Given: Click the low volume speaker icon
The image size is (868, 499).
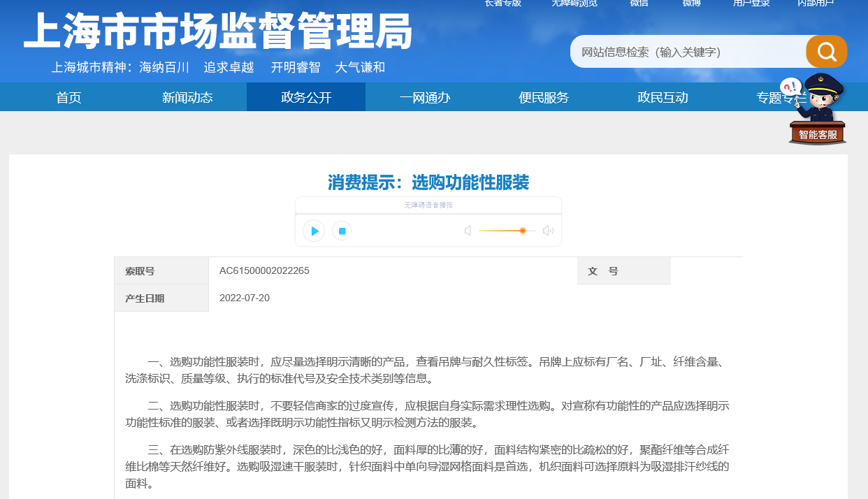Looking at the screenshot, I should click(x=468, y=231).
